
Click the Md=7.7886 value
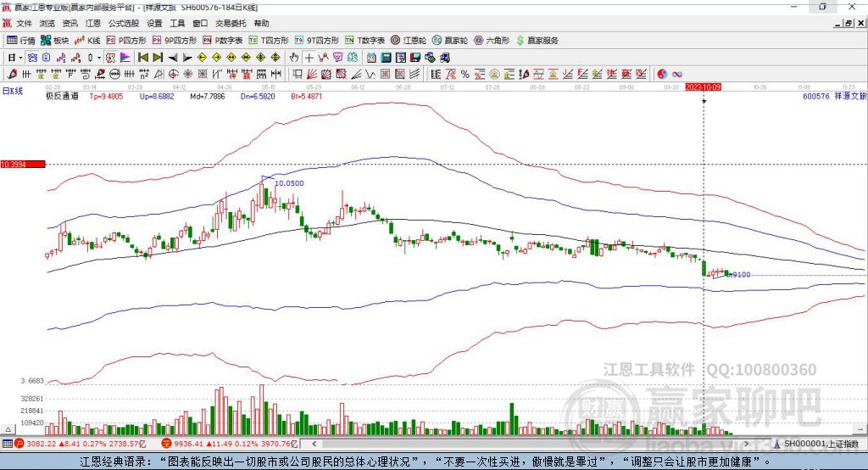tap(208, 96)
